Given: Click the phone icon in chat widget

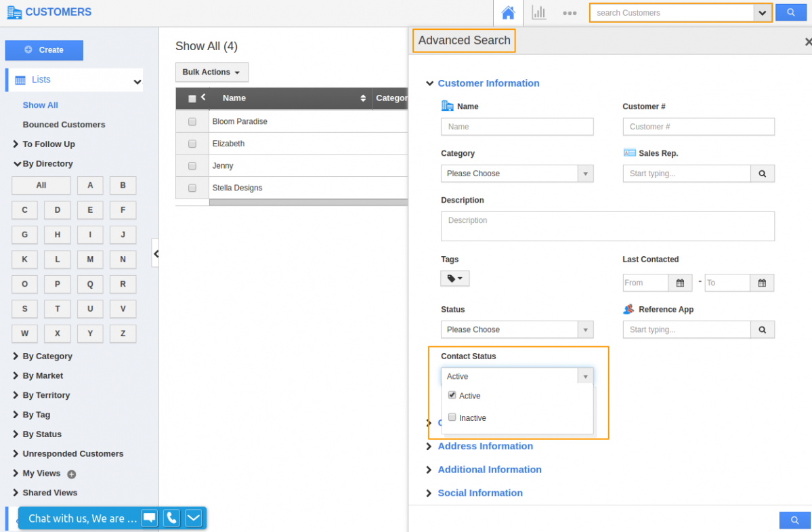Looking at the screenshot, I should click(x=172, y=518).
